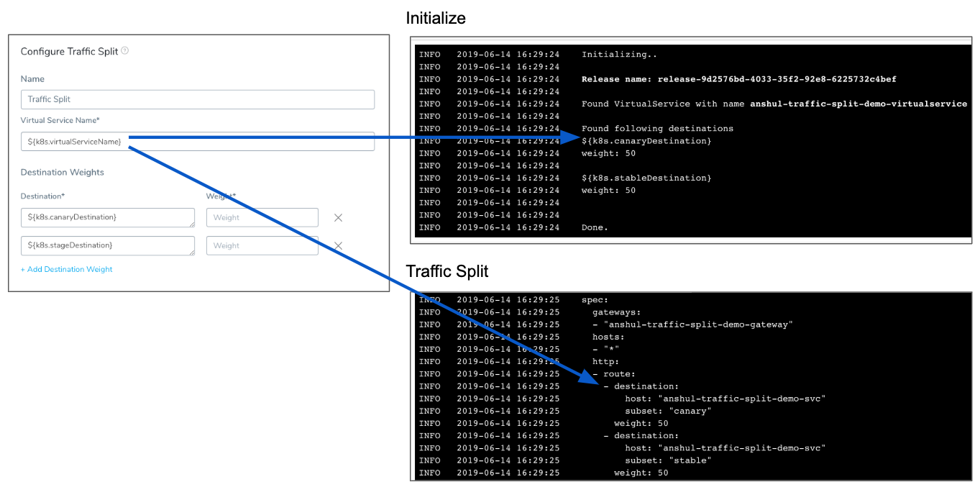Image resolution: width=980 pixels, height=500 pixels.
Task: Set weight for the canaryDestination row
Action: [262, 217]
